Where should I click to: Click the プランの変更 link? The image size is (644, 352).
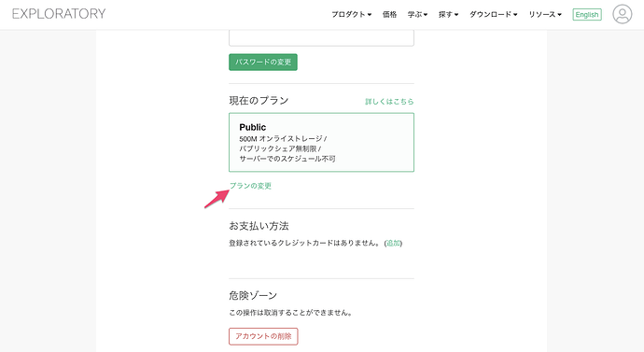click(250, 186)
